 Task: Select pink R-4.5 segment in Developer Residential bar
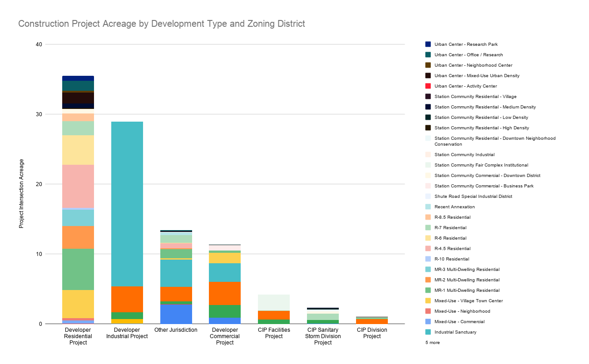(x=78, y=186)
